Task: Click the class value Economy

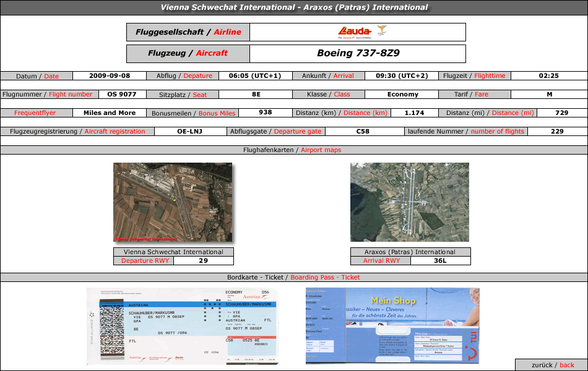Action: 403,95
